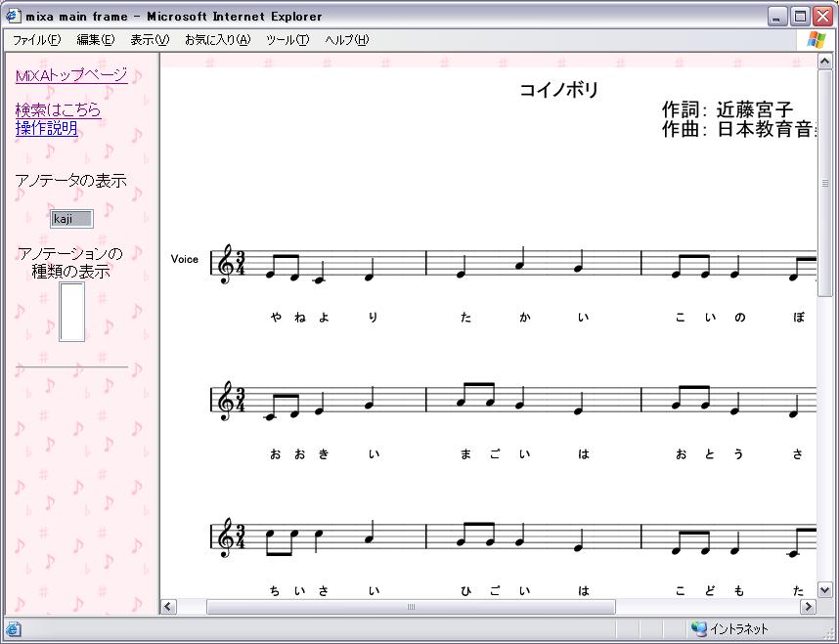This screenshot has height=644, width=839.
Task: Click the song title コイノボリ
Action: 559,89
